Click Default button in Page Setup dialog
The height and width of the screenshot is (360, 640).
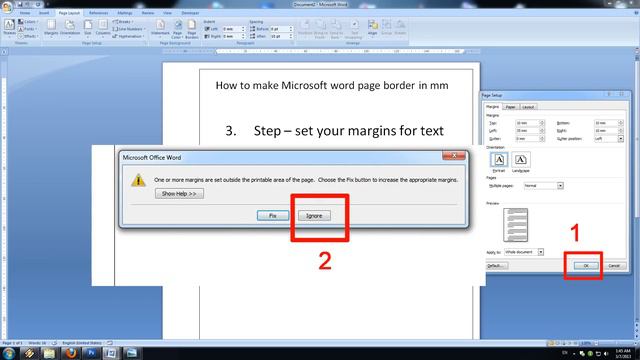(x=496, y=266)
